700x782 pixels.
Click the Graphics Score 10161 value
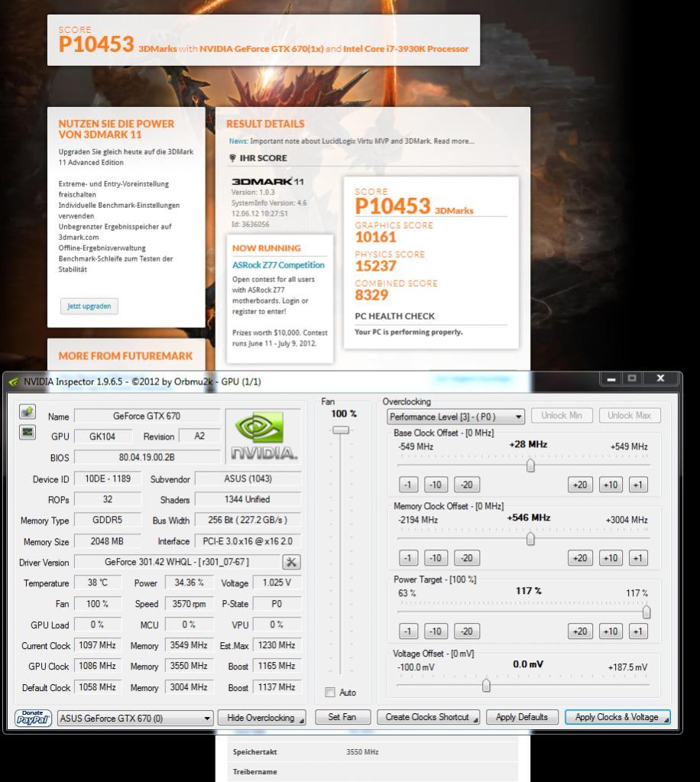click(375, 237)
